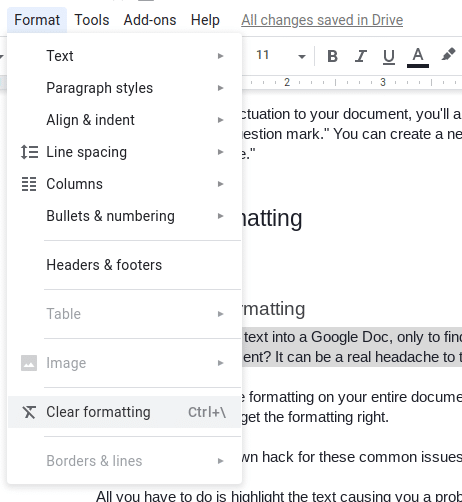Open the text color picker

pyautogui.click(x=418, y=57)
